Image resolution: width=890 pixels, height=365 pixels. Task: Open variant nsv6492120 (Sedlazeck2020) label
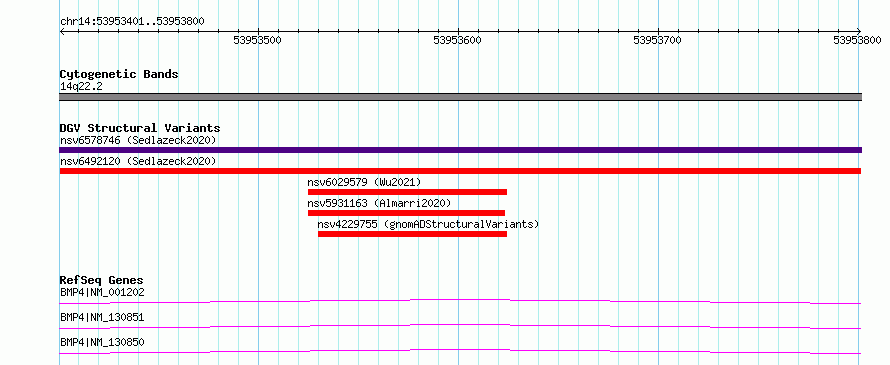(x=138, y=161)
